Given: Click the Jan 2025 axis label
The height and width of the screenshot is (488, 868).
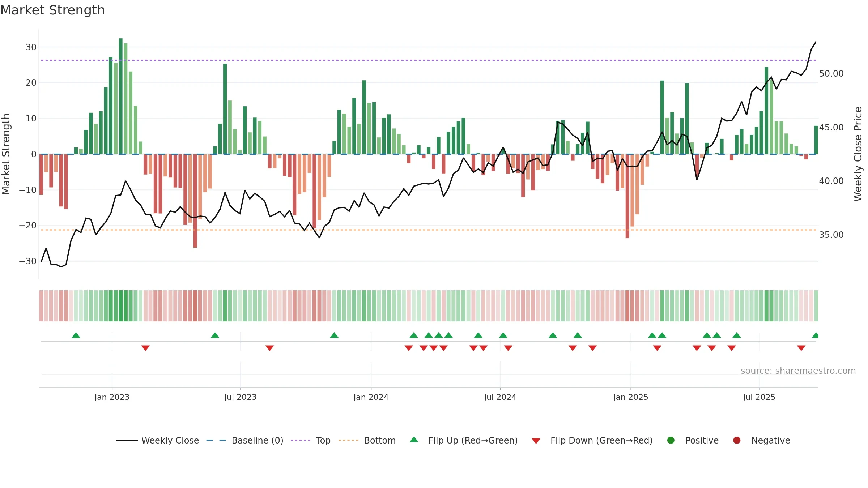Looking at the screenshot, I should pyautogui.click(x=631, y=397).
